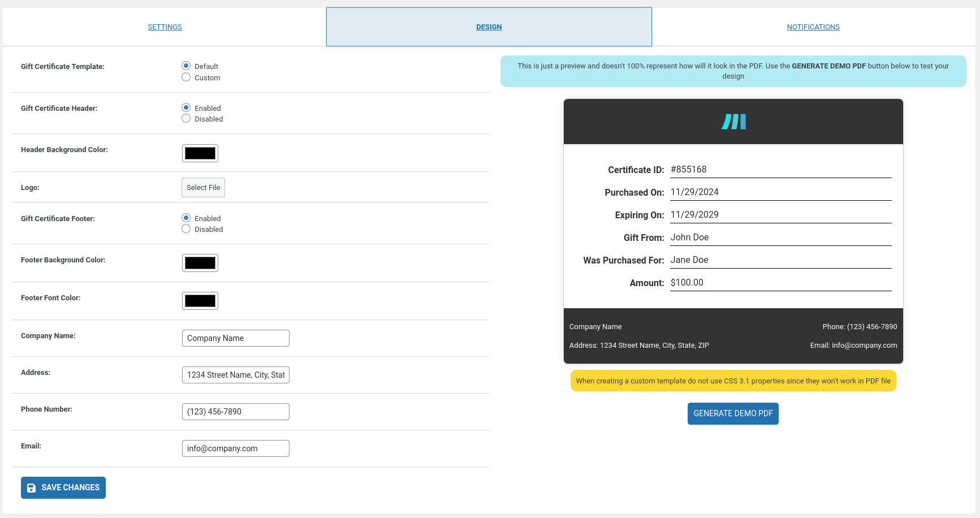Open the Settings tab
980x518 pixels.
click(165, 27)
